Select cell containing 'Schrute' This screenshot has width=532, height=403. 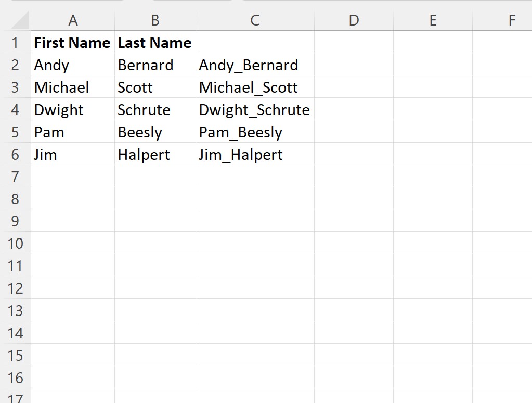tap(155, 109)
